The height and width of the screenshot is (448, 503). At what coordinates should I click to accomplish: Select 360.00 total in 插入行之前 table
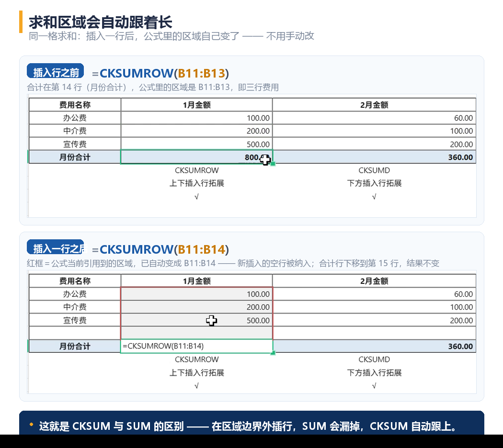(x=374, y=157)
